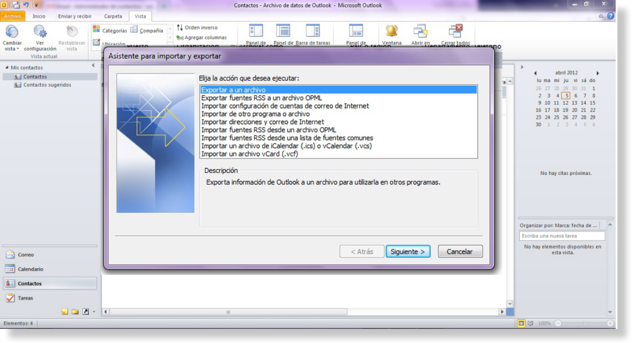Toggle the reading view status bar button
The height and width of the screenshot is (343, 644).
point(531,324)
